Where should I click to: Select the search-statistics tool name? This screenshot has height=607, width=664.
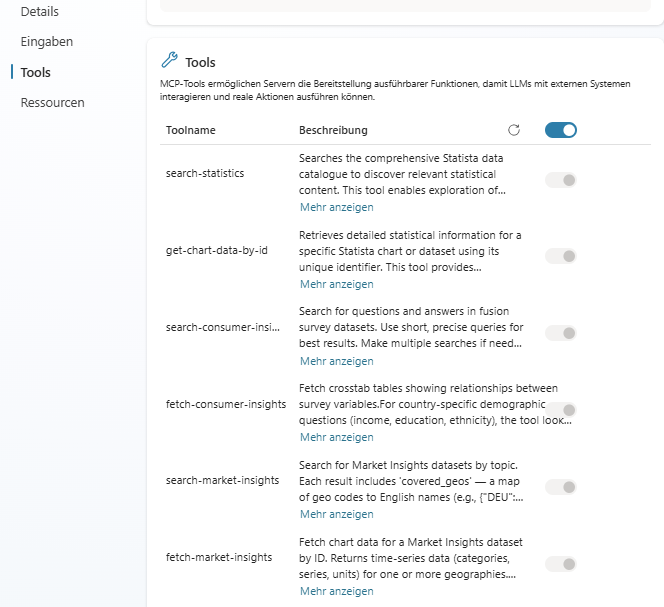point(205,173)
